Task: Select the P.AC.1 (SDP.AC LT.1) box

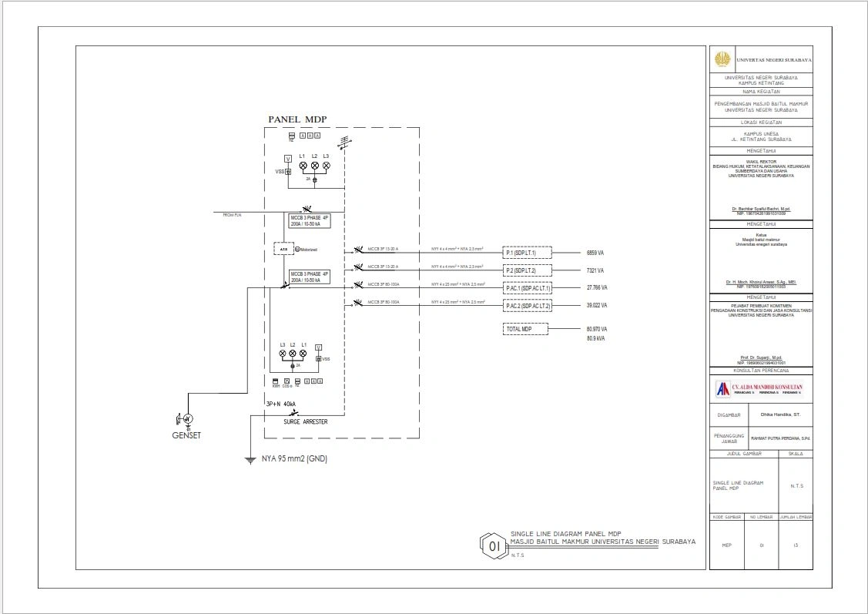Action: [x=527, y=288]
